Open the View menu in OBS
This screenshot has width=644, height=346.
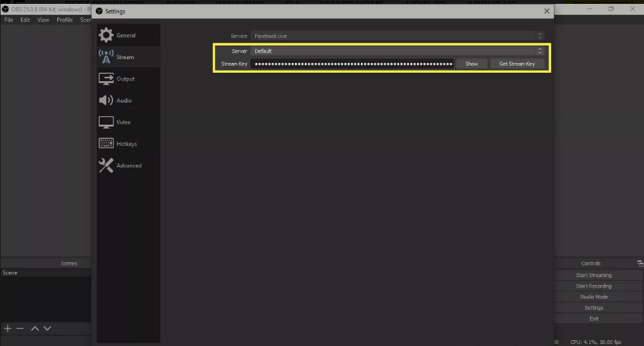(x=43, y=19)
